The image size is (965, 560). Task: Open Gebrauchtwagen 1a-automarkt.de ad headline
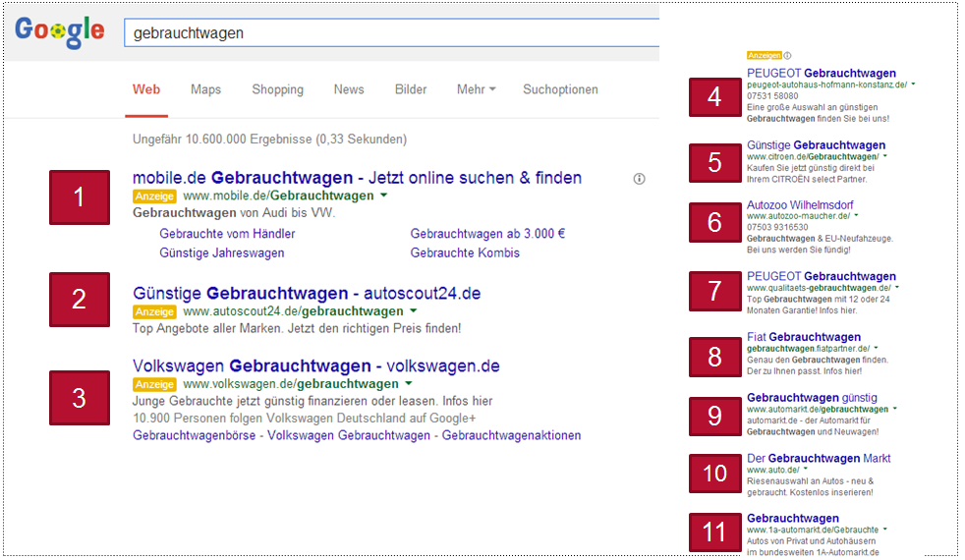point(793,518)
